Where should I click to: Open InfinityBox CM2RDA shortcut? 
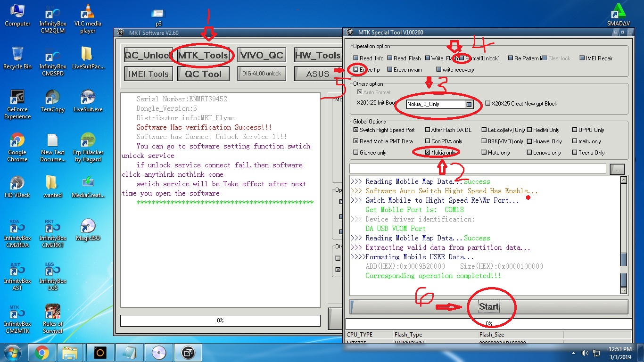(17, 233)
